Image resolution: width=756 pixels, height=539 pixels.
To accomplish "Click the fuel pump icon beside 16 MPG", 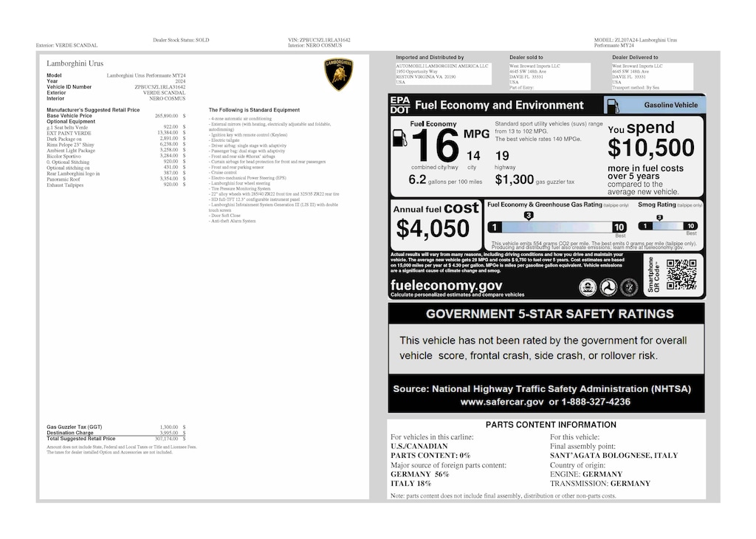I will tap(399, 138).
